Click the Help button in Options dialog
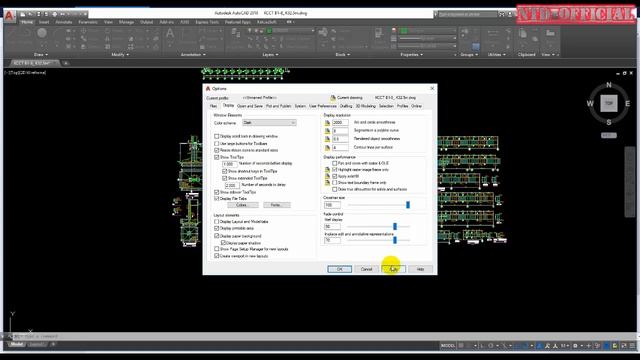This screenshot has width=640, height=360. [x=420, y=269]
